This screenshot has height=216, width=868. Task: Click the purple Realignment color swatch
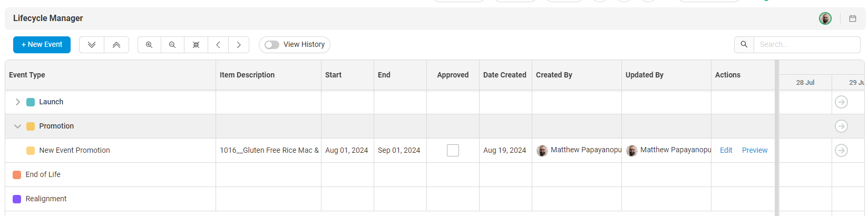click(17, 199)
